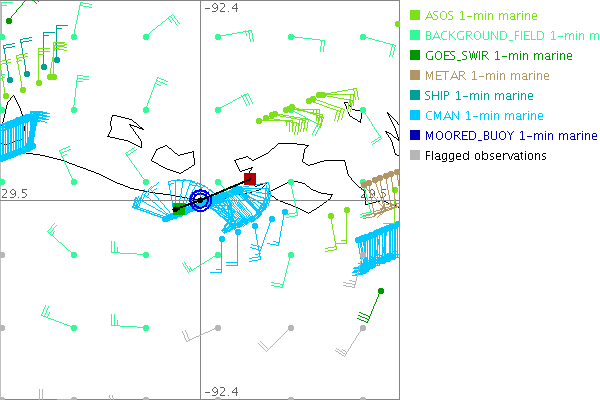Select the Flagged observations legend label
Screen dimensions: 600x400
point(485,156)
